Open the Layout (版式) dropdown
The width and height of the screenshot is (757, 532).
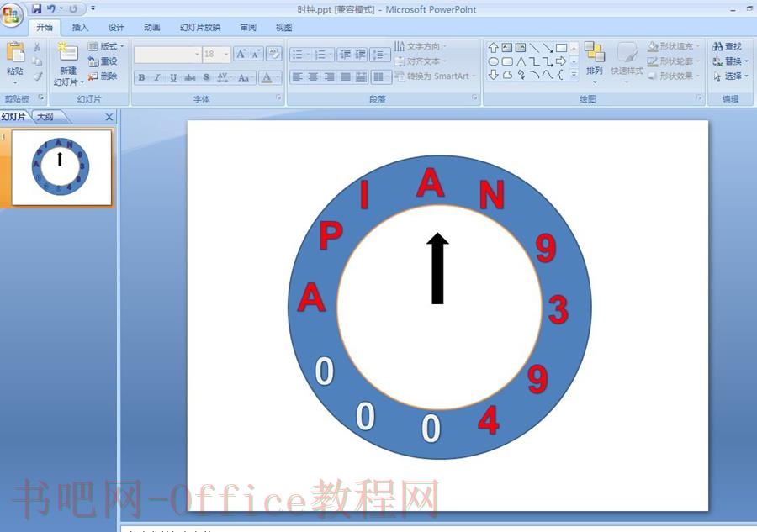pyautogui.click(x=106, y=46)
